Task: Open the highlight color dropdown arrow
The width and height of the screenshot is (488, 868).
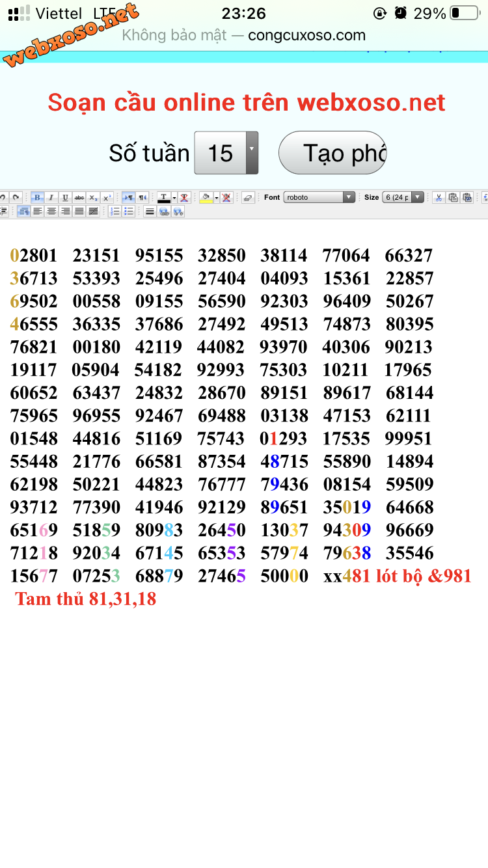Action: 217,197
